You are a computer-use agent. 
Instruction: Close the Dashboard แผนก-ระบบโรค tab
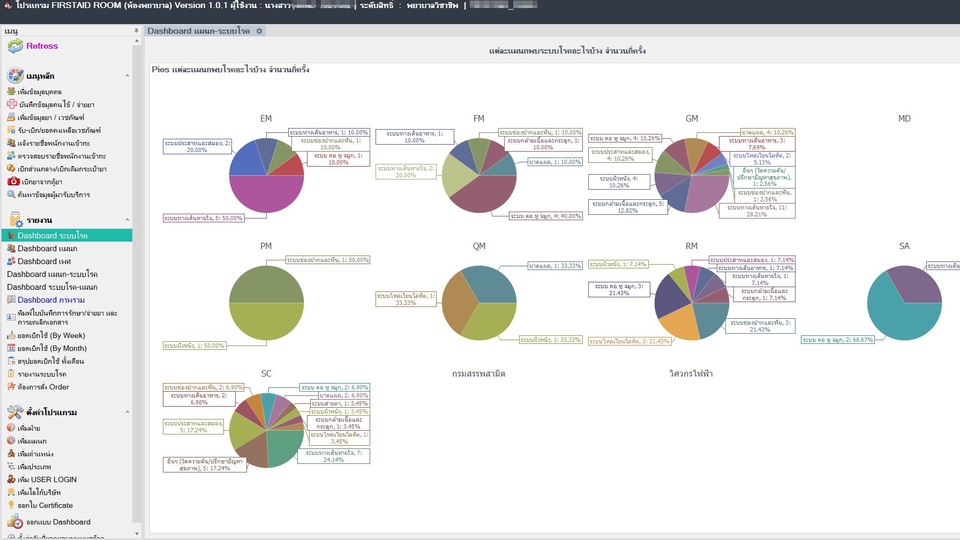[x=260, y=31]
